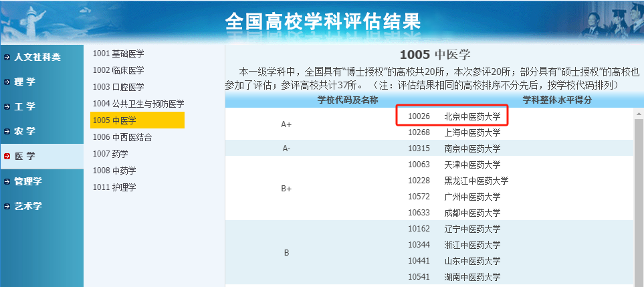Image resolution: width=644 pixels, height=287 pixels.
Task: Open the 工学 category
Action: pos(25,107)
